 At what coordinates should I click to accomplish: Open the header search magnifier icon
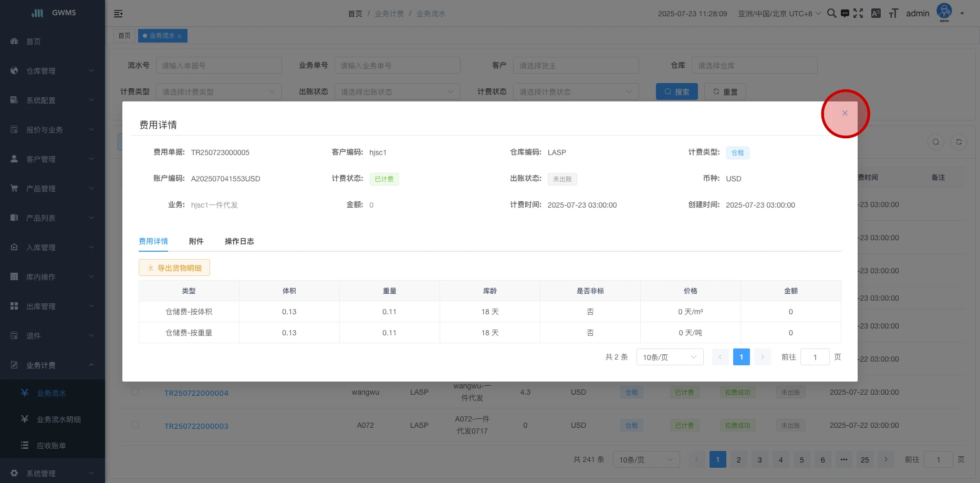(831, 14)
